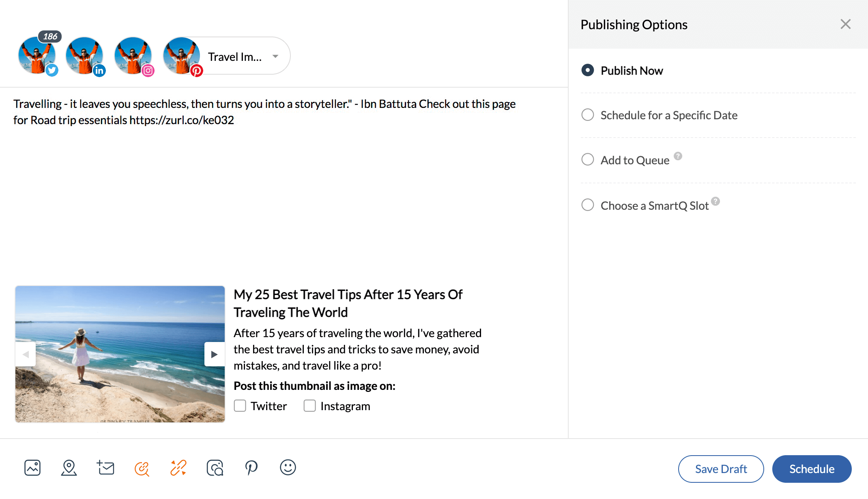Click the location pin icon
868x499 pixels.
[69, 468]
